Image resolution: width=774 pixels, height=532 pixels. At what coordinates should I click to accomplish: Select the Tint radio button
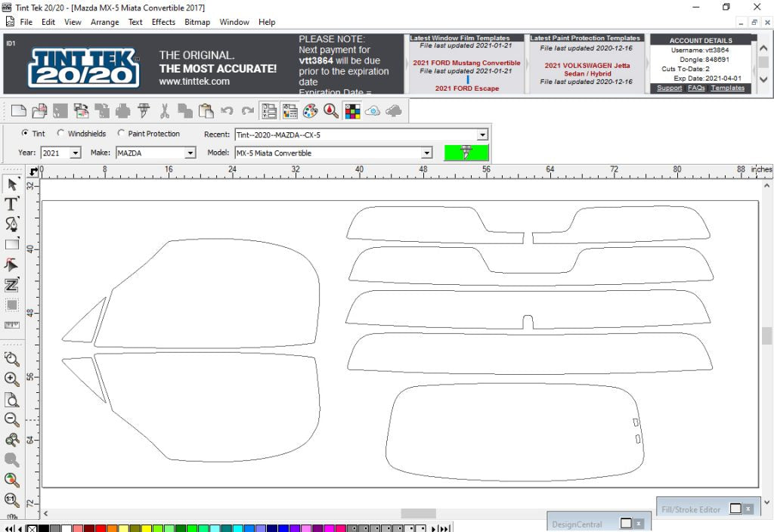click(x=25, y=133)
